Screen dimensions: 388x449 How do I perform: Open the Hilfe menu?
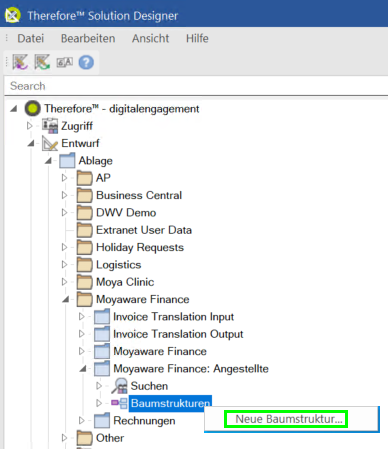pos(197,38)
